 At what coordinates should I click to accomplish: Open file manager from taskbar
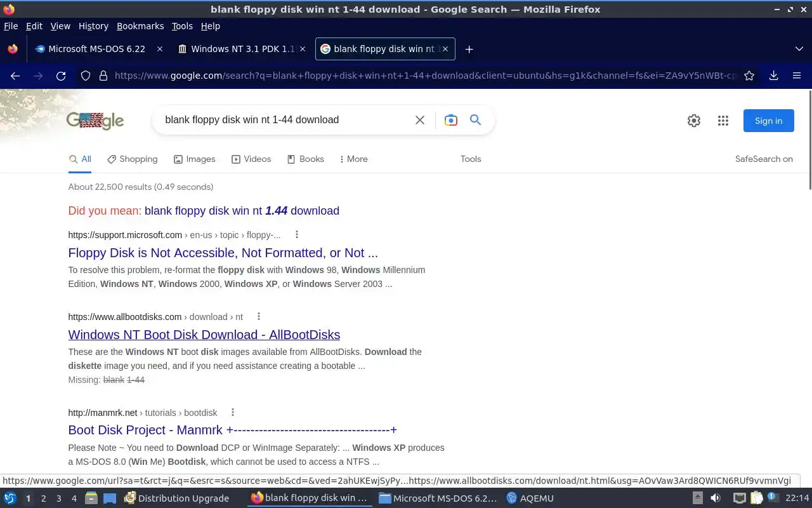(91, 498)
